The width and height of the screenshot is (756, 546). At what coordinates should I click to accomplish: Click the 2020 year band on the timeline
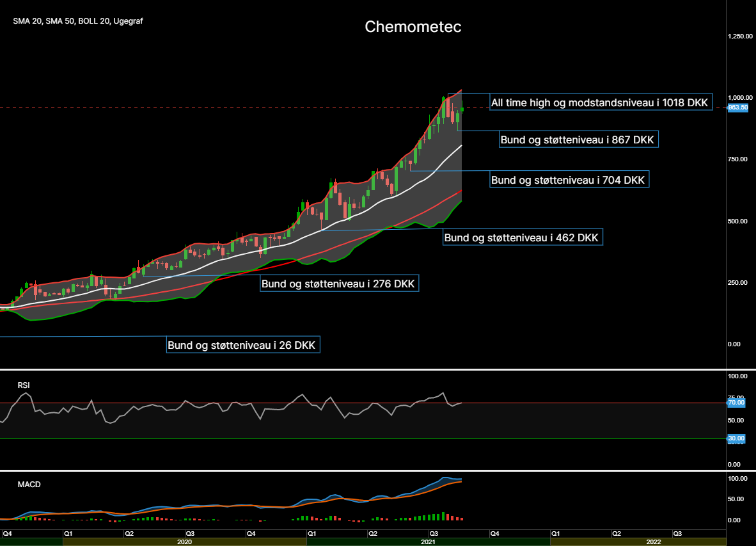[185, 542]
